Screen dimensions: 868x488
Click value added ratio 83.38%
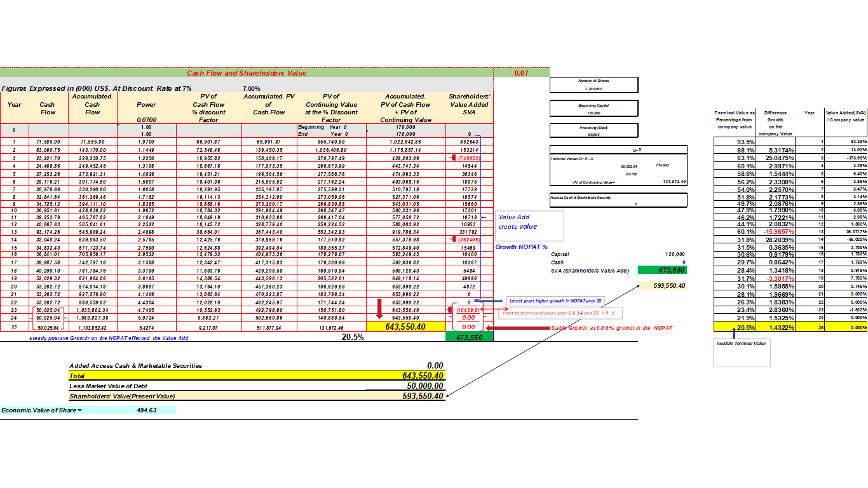(x=858, y=142)
